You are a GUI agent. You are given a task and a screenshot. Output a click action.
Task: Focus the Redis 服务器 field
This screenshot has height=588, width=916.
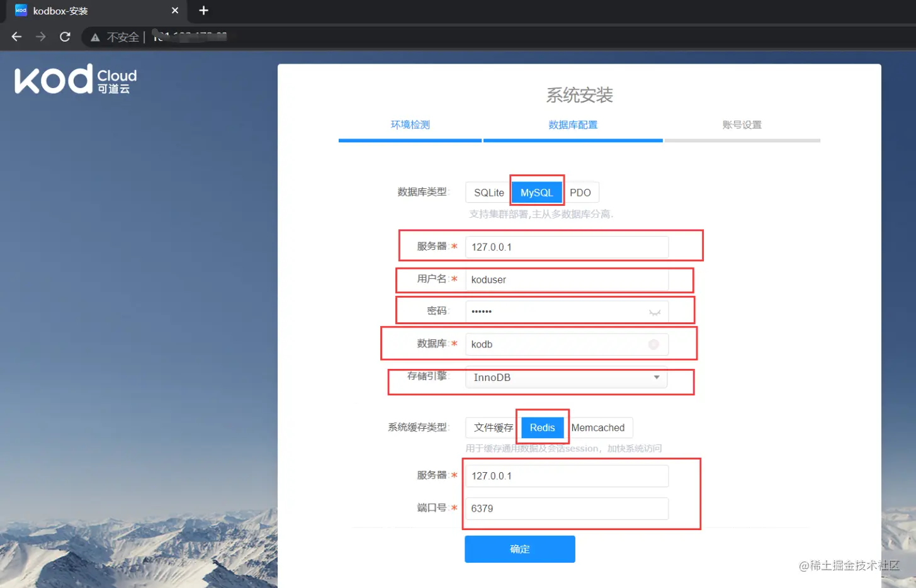pos(567,476)
